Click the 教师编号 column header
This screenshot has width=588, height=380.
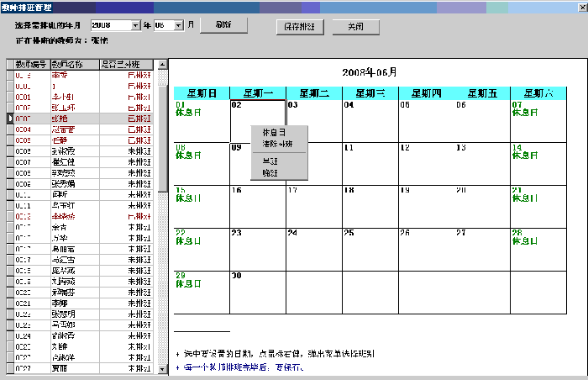click(32, 65)
